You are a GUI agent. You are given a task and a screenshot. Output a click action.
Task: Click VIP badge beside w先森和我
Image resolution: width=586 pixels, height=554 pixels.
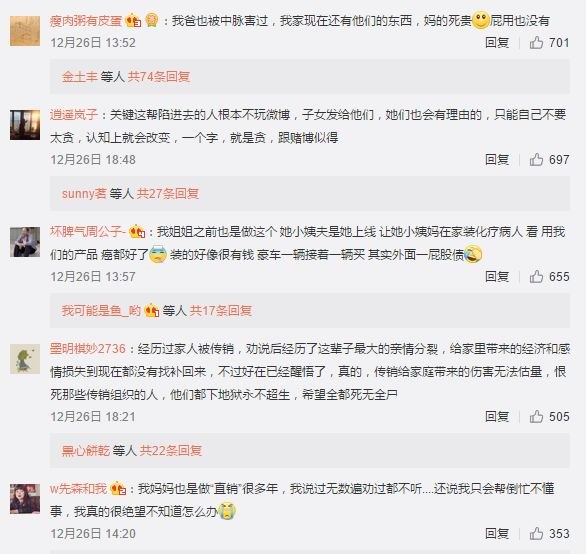click(x=118, y=488)
